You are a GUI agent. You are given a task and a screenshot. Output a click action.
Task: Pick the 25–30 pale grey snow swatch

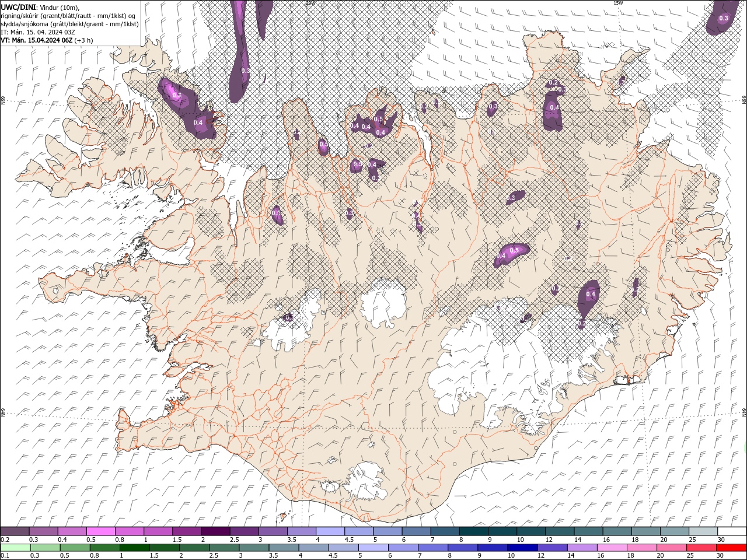703,531
